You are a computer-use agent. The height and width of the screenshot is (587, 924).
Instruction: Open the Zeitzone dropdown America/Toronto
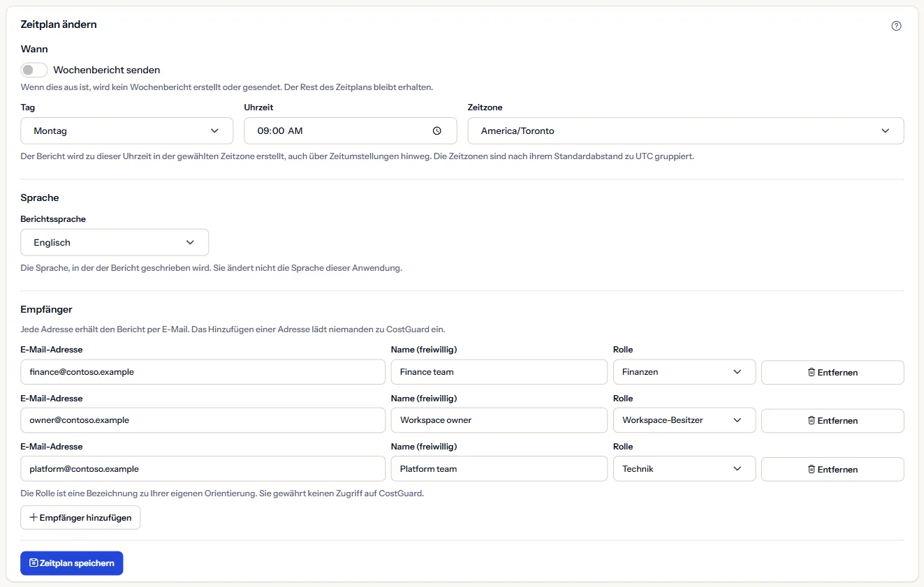686,131
